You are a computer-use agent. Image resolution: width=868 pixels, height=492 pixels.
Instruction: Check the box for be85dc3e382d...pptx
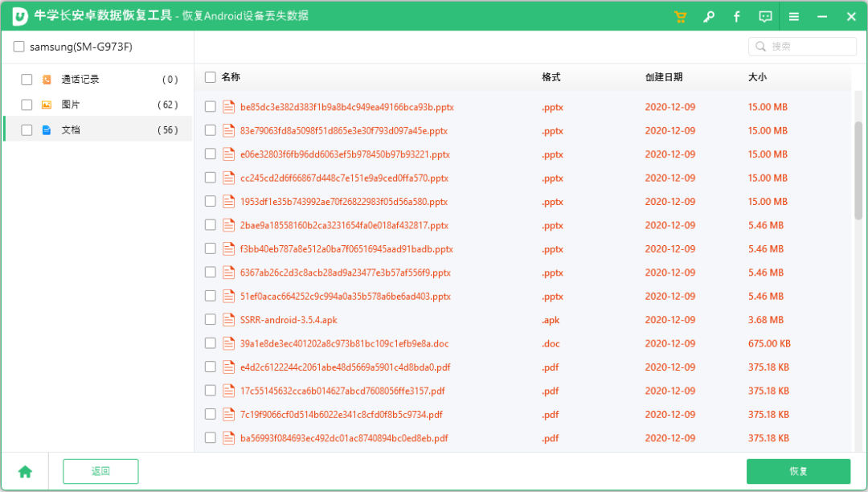pyautogui.click(x=211, y=107)
